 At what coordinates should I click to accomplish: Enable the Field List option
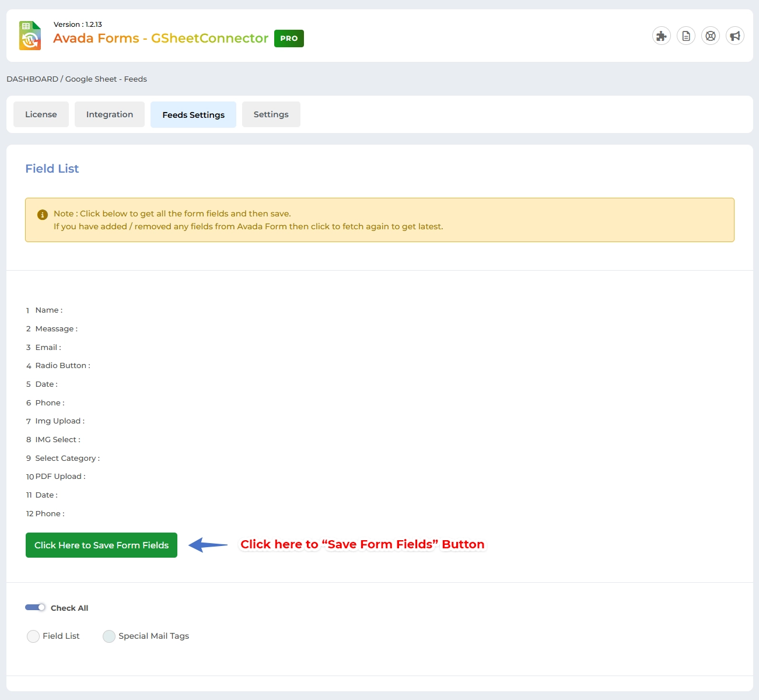[33, 636]
